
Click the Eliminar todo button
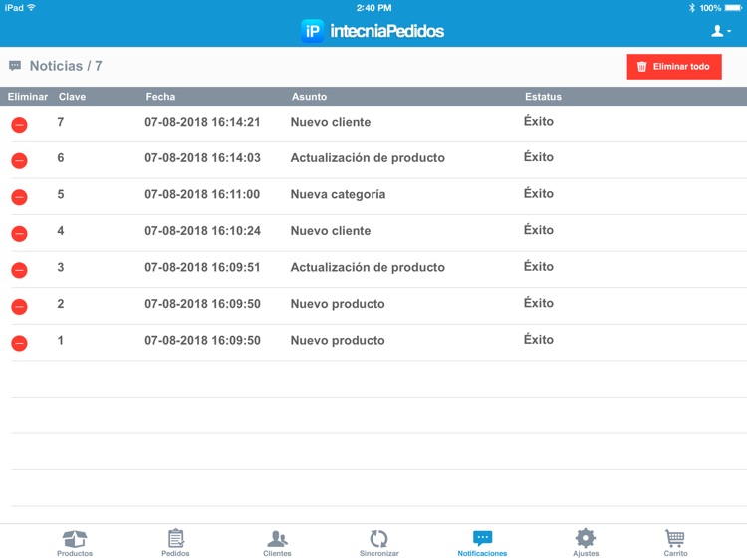click(x=674, y=67)
